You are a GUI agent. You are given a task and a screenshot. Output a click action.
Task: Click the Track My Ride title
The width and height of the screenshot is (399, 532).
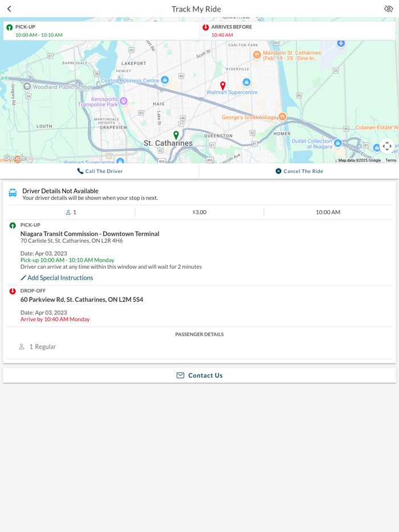tap(196, 9)
